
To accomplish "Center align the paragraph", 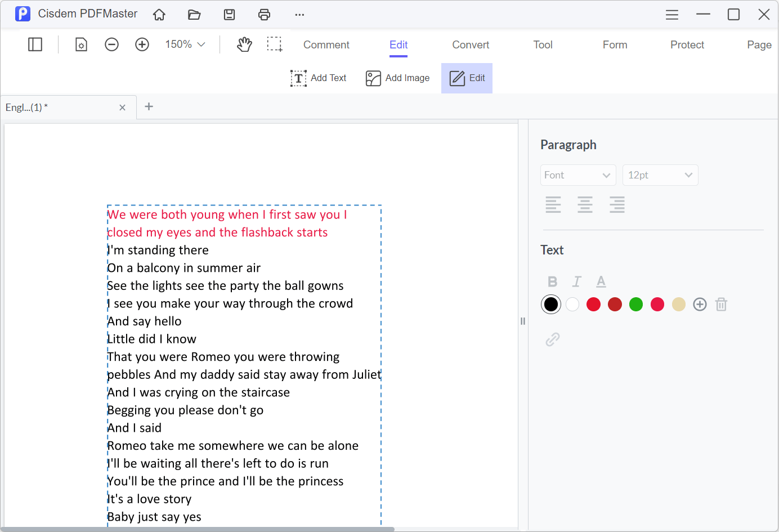I will (585, 204).
